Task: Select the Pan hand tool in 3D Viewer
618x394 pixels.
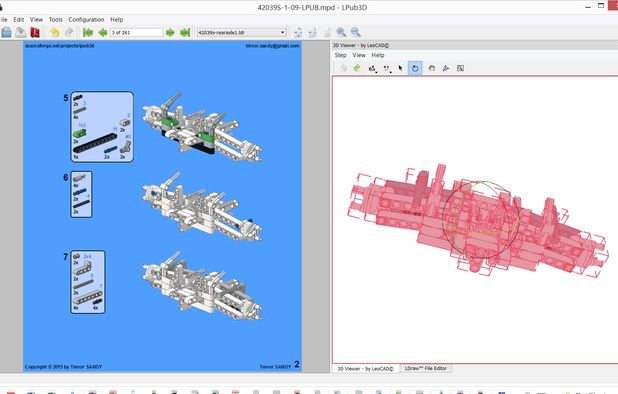Action: coord(432,68)
